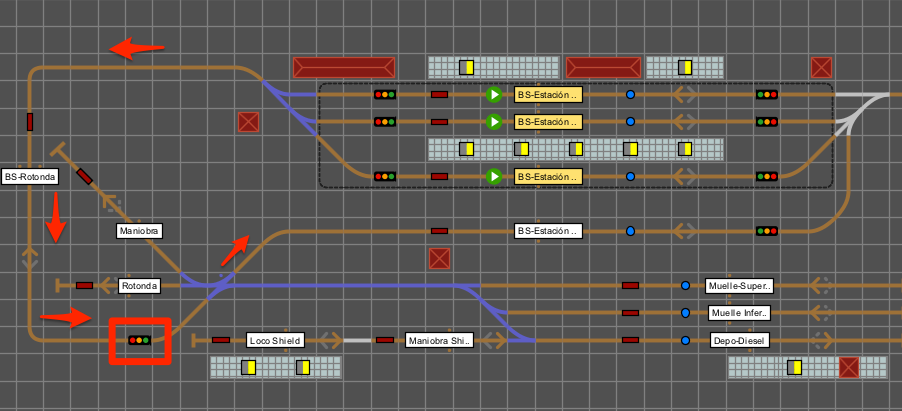Click the blue feedback dot left of Depo-Diesel
The width and height of the screenshot is (902, 411).
(x=685, y=340)
